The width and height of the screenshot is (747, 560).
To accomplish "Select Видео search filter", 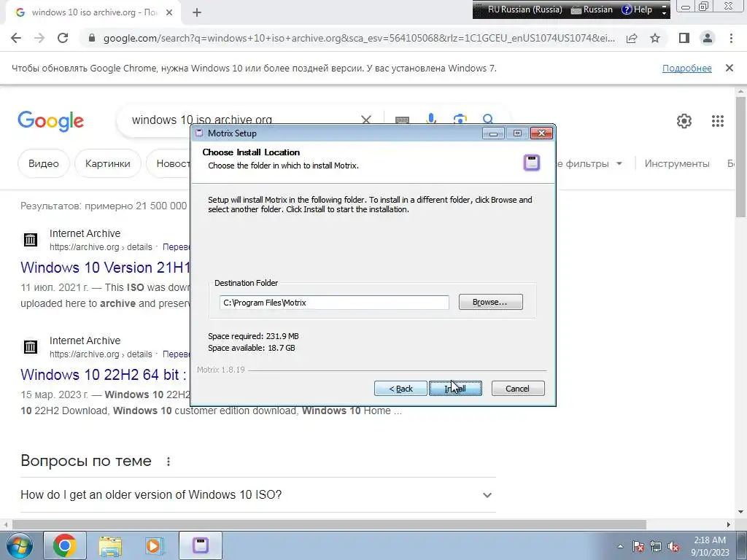I will (44, 163).
